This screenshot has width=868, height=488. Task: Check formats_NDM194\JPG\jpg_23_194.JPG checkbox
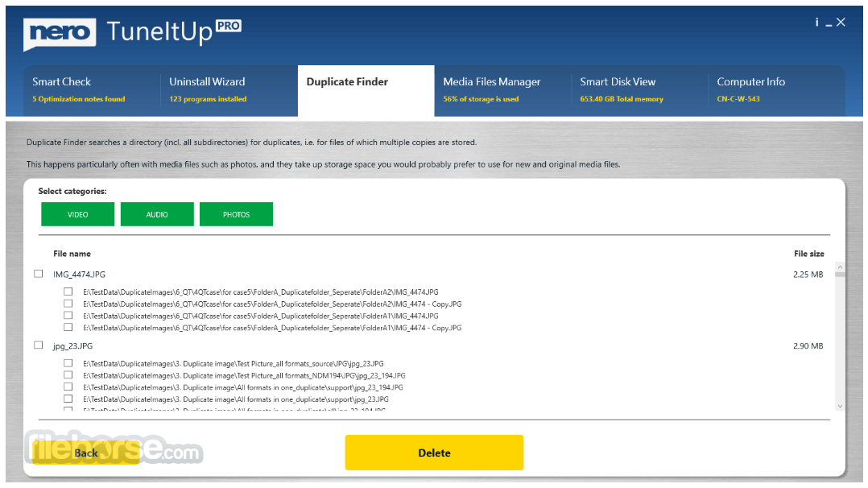[x=68, y=375]
